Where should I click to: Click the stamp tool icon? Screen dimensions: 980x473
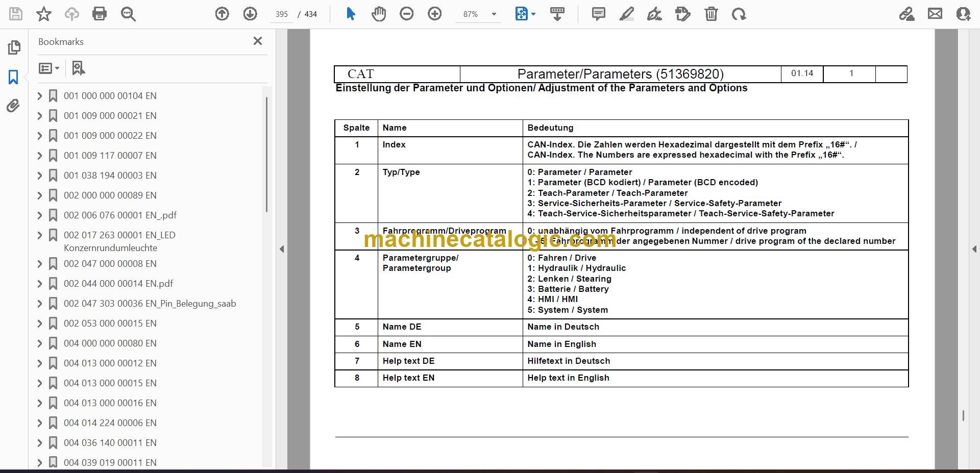pos(682,14)
